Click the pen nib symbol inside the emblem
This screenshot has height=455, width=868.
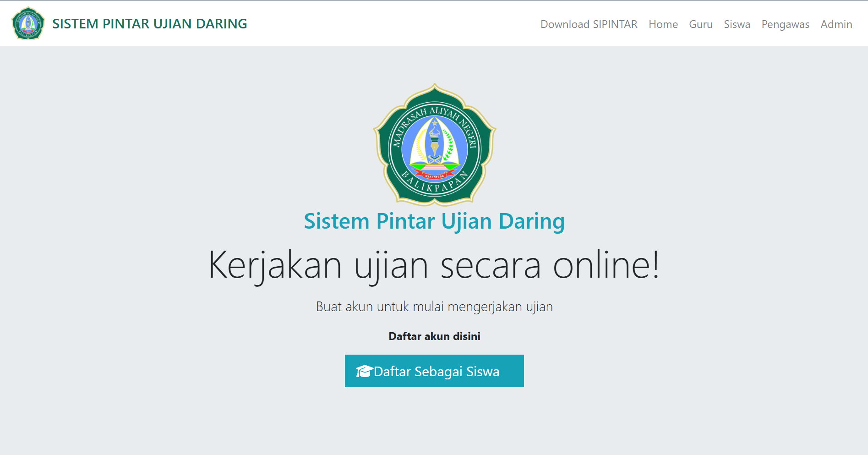[434, 146]
